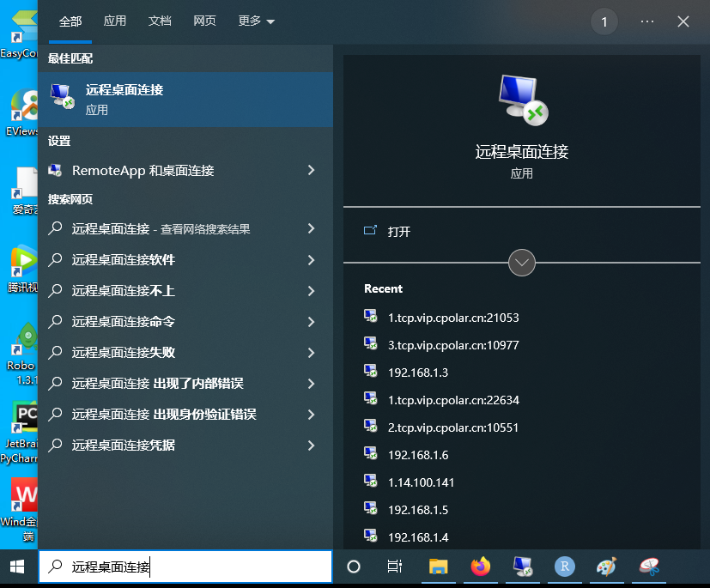Click the Windows Start button
Image resolution: width=710 pixels, height=588 pixels.
17,567
